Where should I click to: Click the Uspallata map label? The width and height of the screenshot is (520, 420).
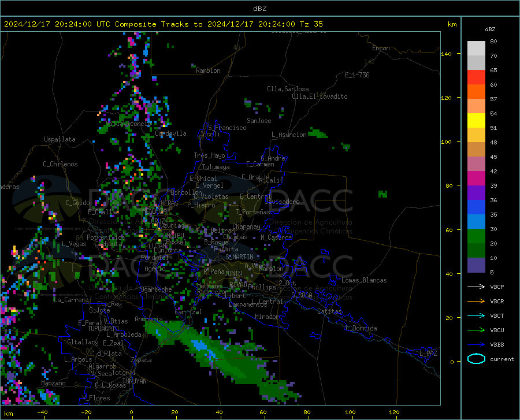(x=60, y=139)
